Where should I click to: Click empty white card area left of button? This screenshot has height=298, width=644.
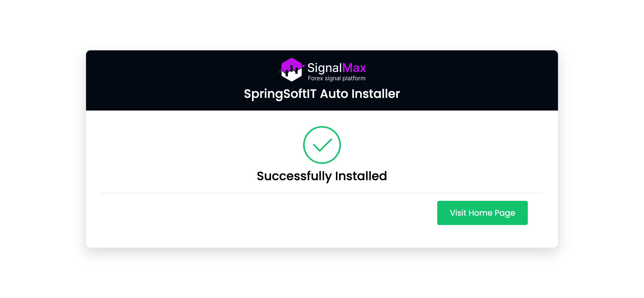(252, 216)
